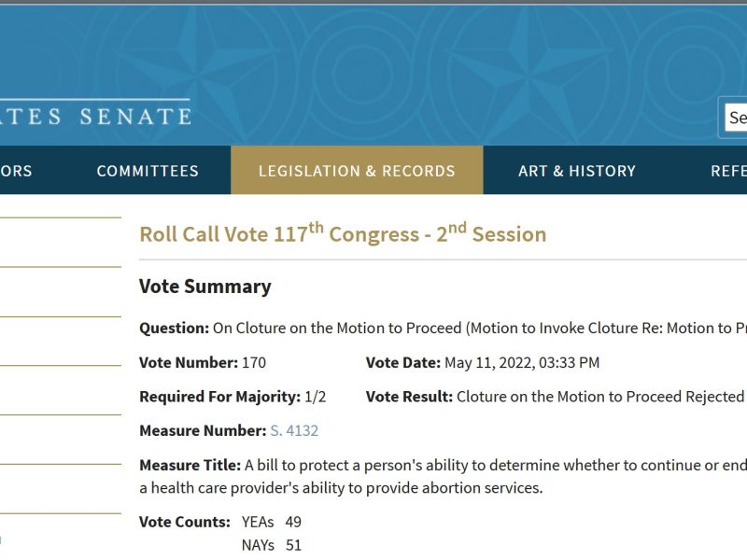Click the NAYs 51 count

(293, 545)
